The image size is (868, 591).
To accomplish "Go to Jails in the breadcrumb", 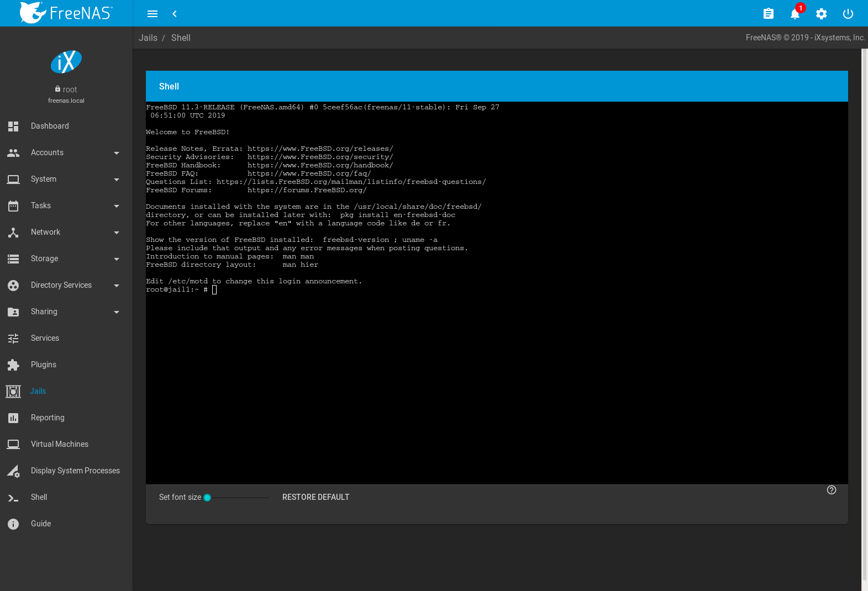I will click(x=148, y=38).
